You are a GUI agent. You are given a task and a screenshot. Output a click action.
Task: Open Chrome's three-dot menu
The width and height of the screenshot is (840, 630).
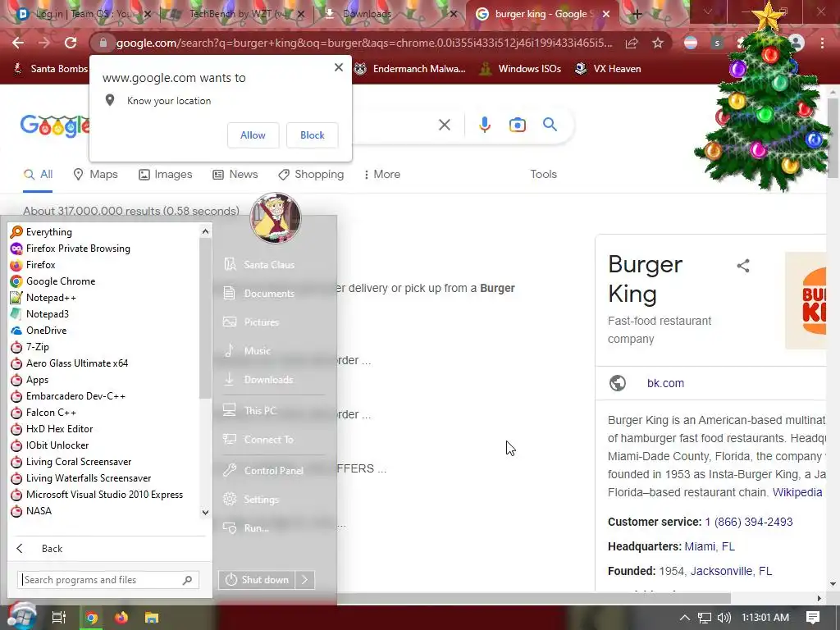[x=822, y=43]
